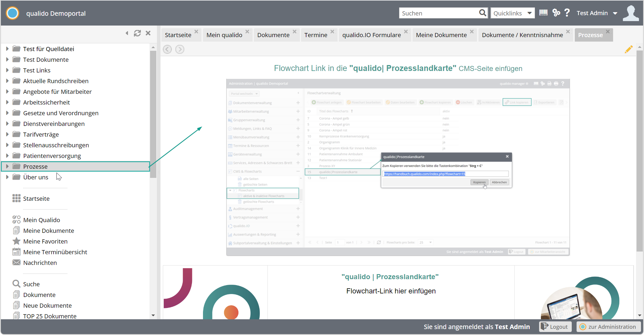Screen dimensions: 644x335
Task: Open the barcode scanner icon
Action: 543,13
